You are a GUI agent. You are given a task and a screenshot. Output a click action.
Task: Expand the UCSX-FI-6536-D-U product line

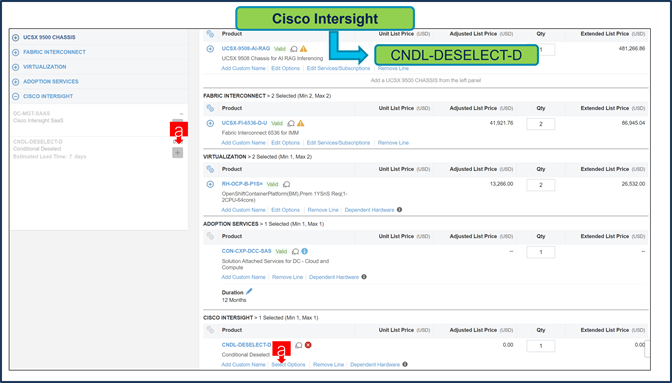click(x=210, y=123)
